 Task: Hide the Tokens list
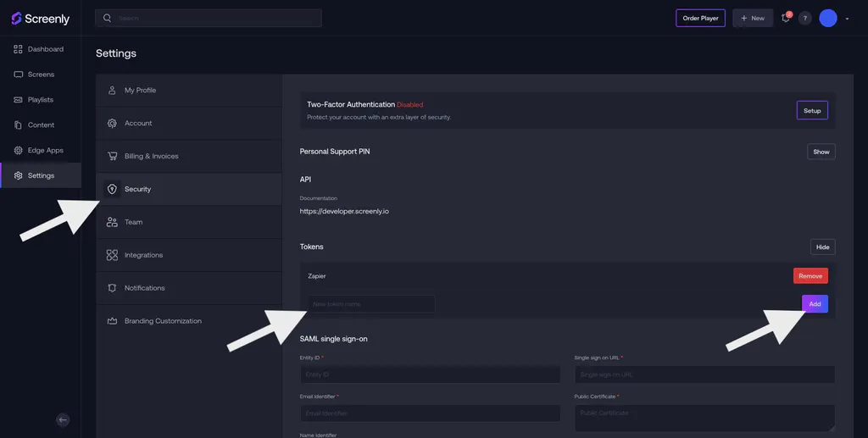[822, 247]
